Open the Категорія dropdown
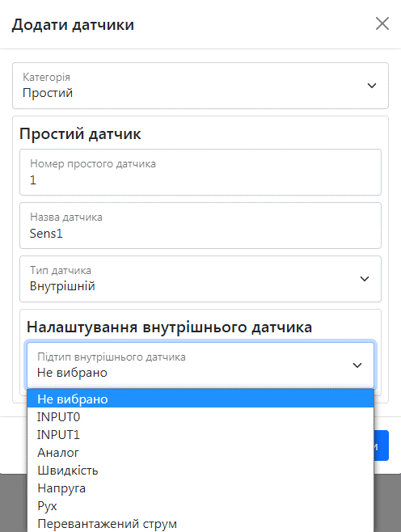The height and width of the screenshot is (532, 401). 200,86
